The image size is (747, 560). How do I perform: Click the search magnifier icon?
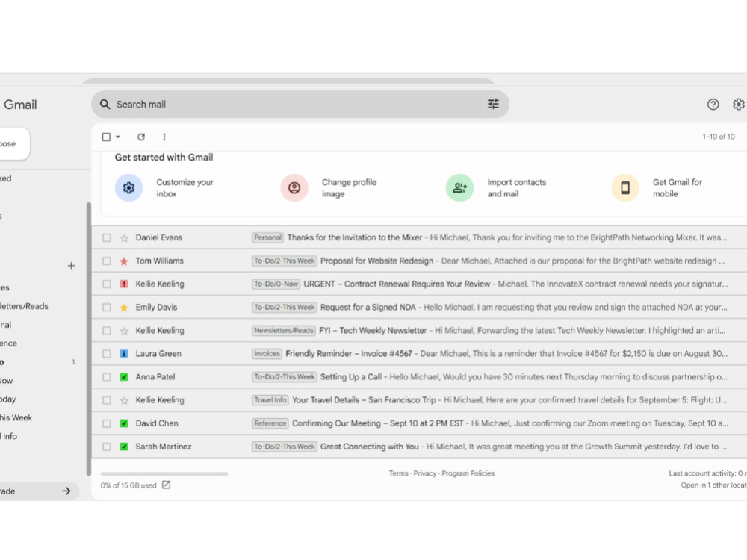coord(105,105)
